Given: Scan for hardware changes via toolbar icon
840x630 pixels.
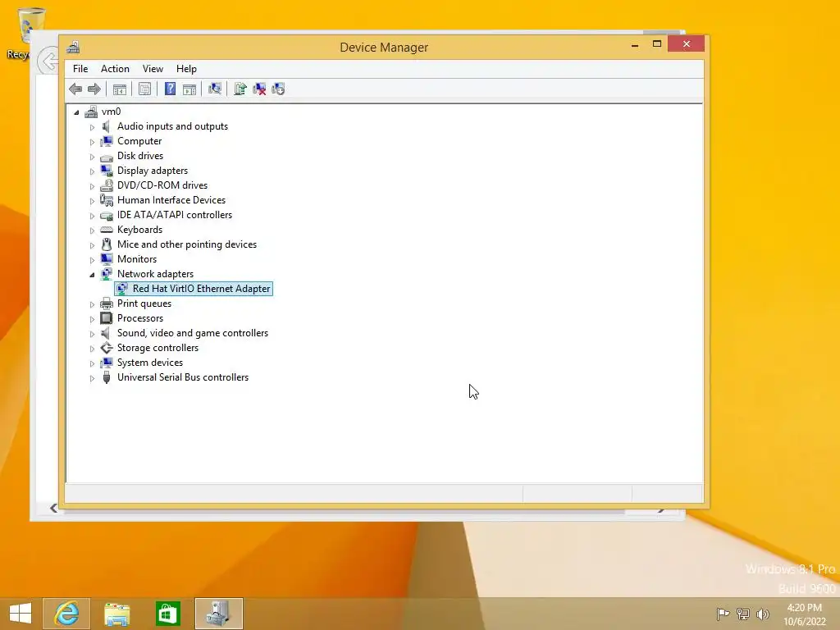Looking at the screenshot, I should click(215, 89).
